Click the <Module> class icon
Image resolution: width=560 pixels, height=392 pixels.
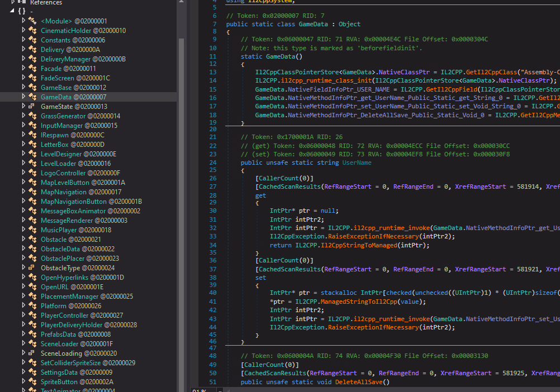pos(33,21)
